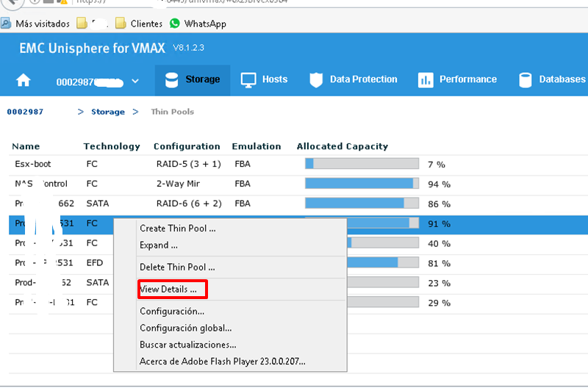Click the 23 % capacity value

(439, 284)
